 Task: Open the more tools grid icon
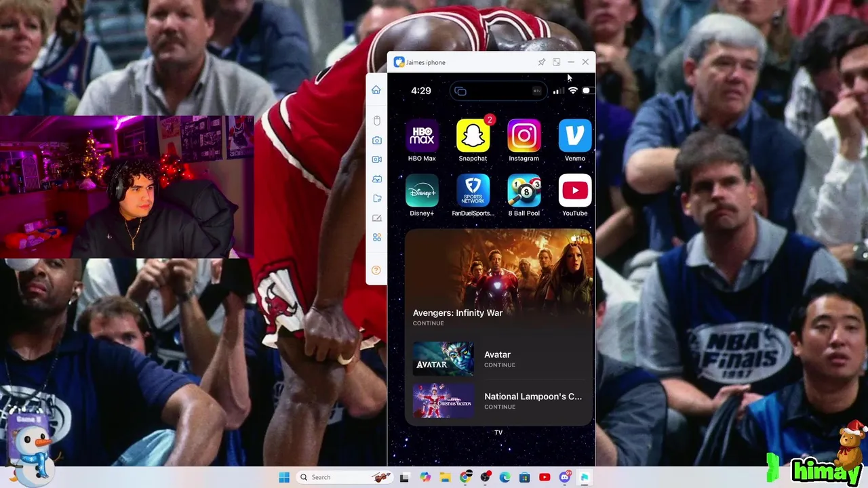click(x=376, y=237)
